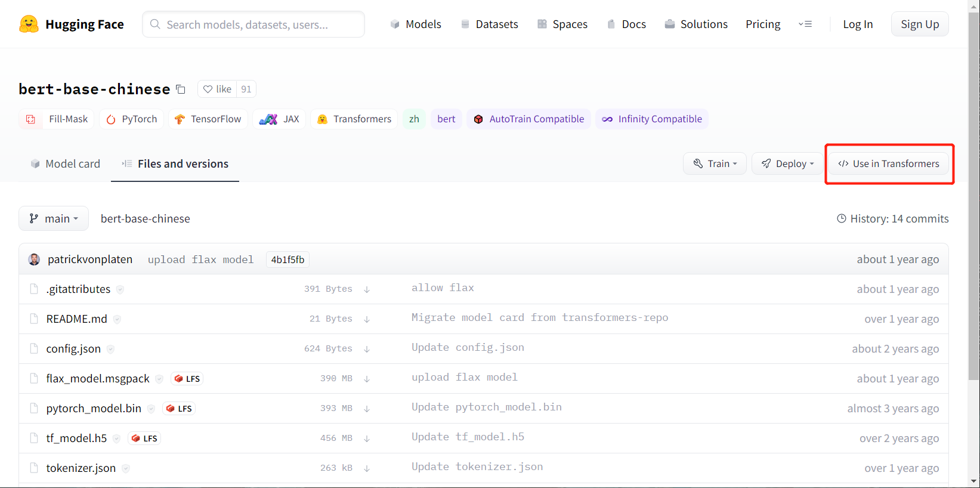Download flax_model.msgpack using its arrow icon
Image resolution: width=980 pixels, height=488 pixels.
(367, 379)
